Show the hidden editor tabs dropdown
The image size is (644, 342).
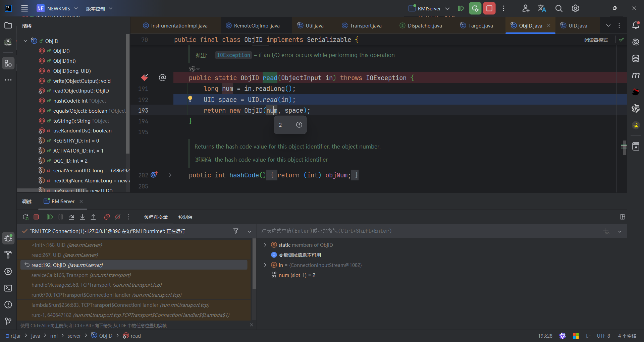(608, 25)
